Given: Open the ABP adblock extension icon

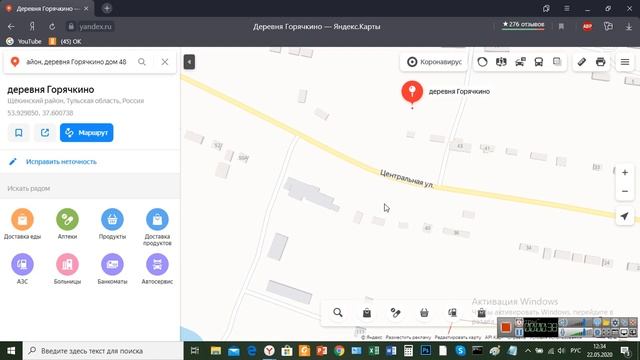Looking at the screenshot, I should coord(587,27).
